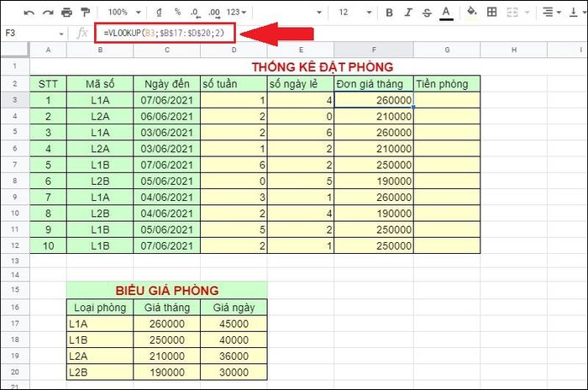The width and height of the screenshot is (588, 390).
Task: Select số tuần cell in row 7
Action: click(234, 165)
